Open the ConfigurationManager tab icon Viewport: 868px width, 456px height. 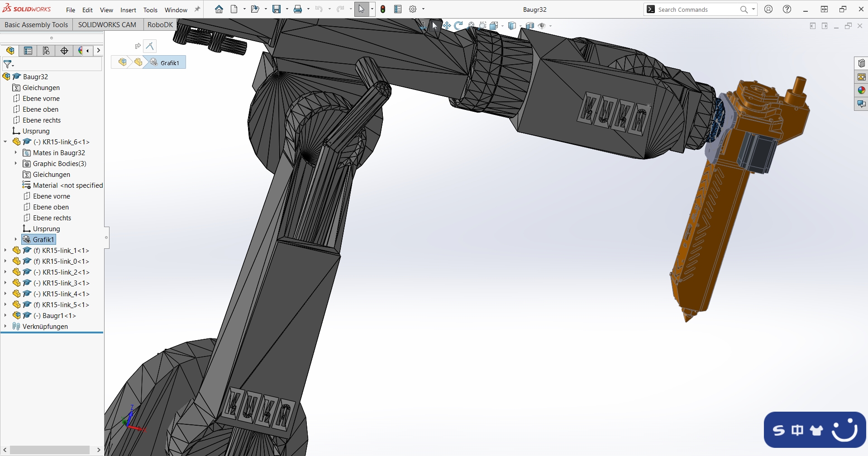(46, 51)
